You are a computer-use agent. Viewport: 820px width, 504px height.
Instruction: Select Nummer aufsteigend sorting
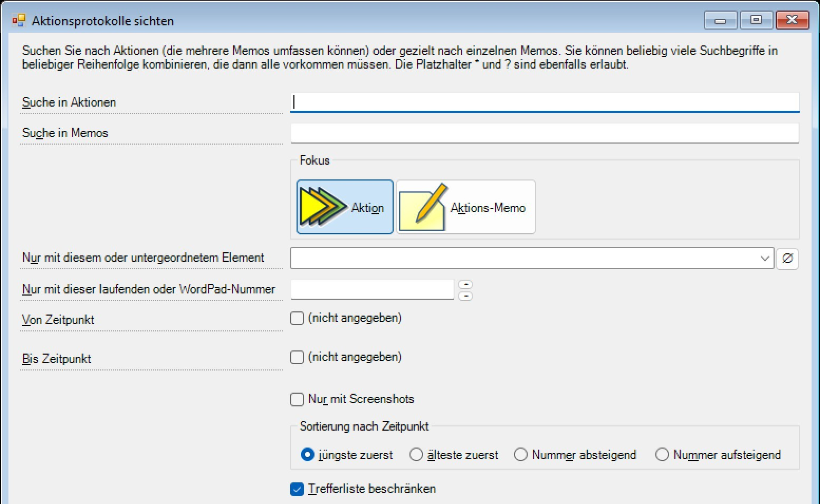(662, 454)
